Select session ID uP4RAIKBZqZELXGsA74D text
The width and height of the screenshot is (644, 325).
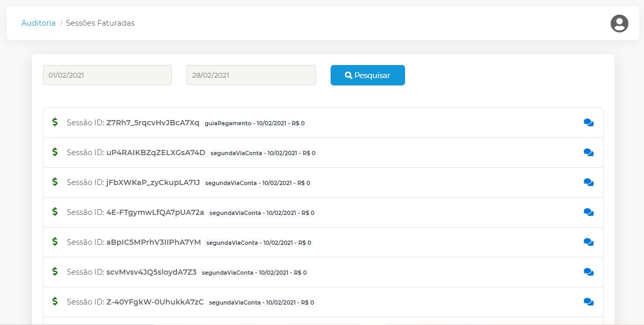pos(156,153)
